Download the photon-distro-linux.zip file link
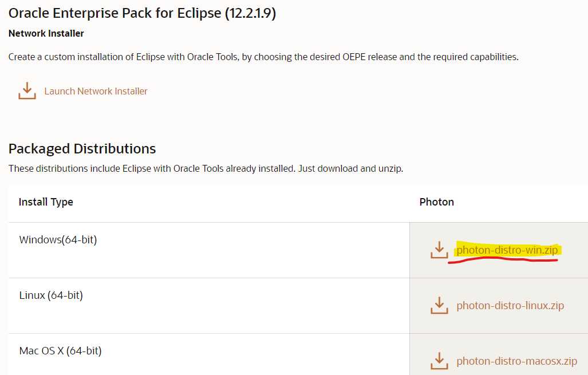This screenshot has height=375, width=588. 510,305
